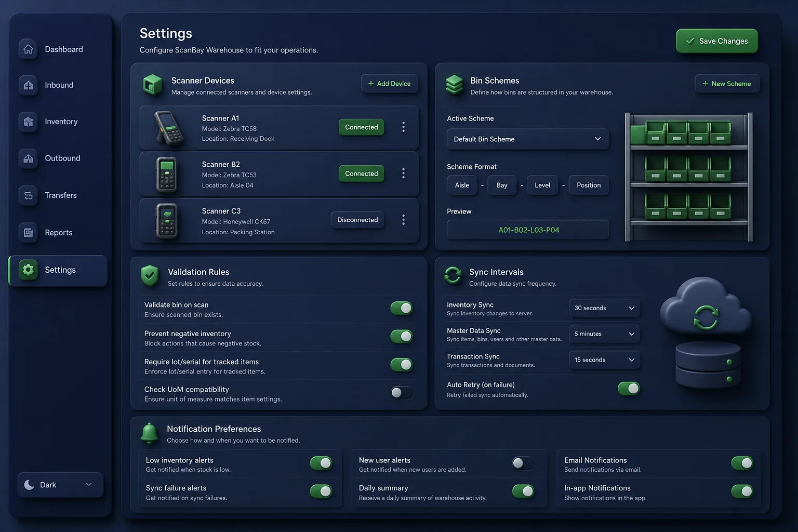Open more options for Scanner B2

click(403, 174)
